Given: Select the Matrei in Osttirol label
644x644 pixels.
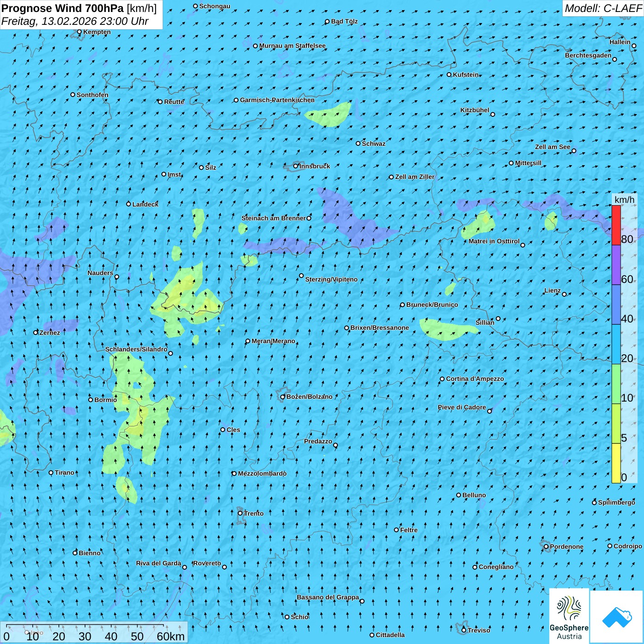Looking at the screenshot, I should tap(494, 241).
